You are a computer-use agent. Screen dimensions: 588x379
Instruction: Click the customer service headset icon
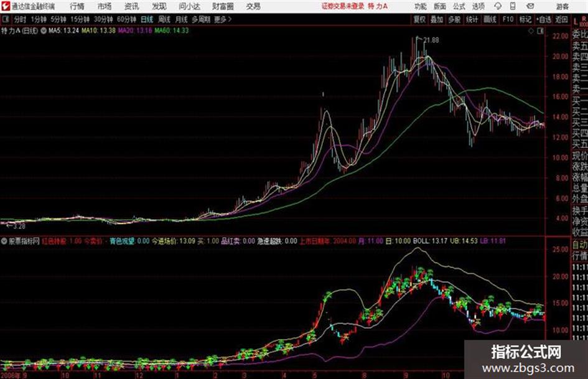(498, 6)
